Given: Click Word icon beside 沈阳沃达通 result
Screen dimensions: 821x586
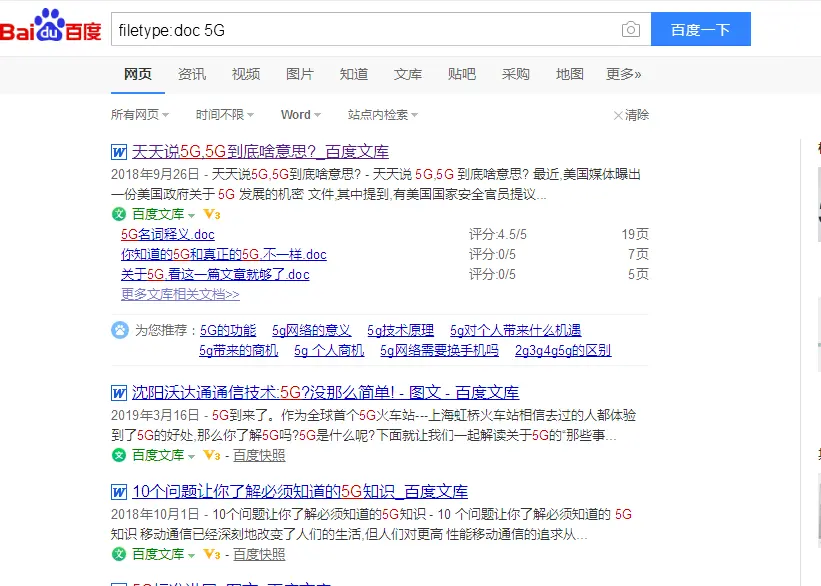Looking at the screenshot, I should [119, 393].
